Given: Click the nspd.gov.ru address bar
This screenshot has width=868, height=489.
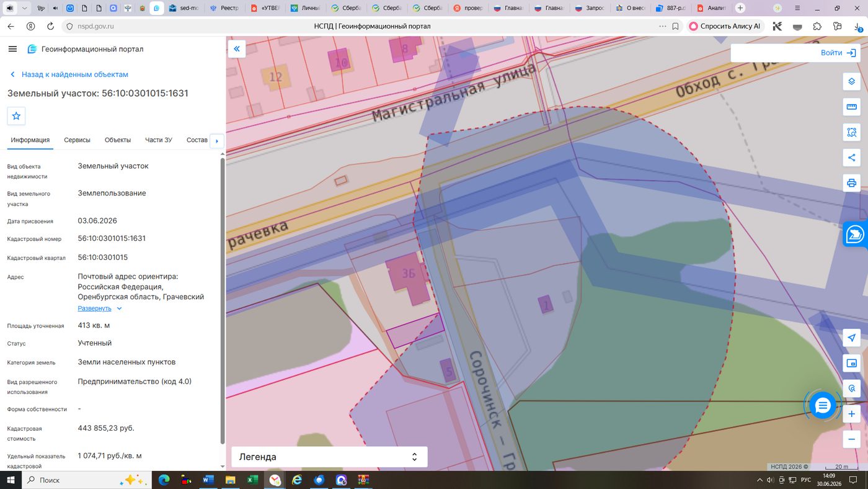Looking at the screenshot, I should 95,27.
